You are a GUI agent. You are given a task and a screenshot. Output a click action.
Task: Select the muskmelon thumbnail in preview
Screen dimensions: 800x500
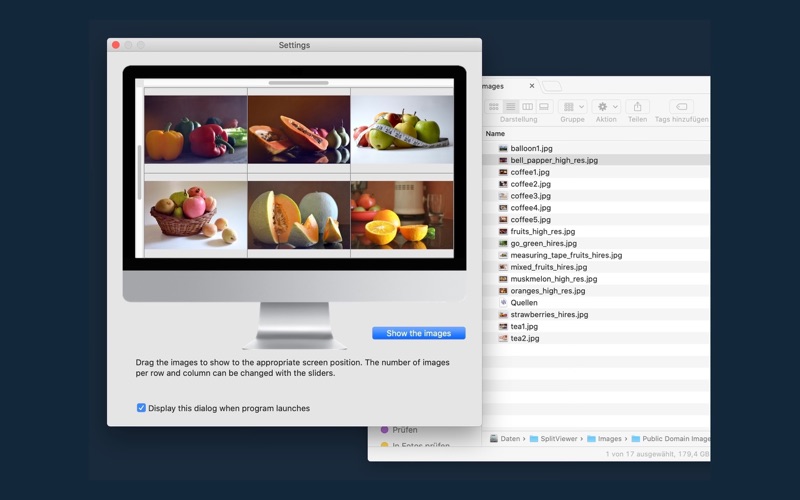click(x=299, y=215)
